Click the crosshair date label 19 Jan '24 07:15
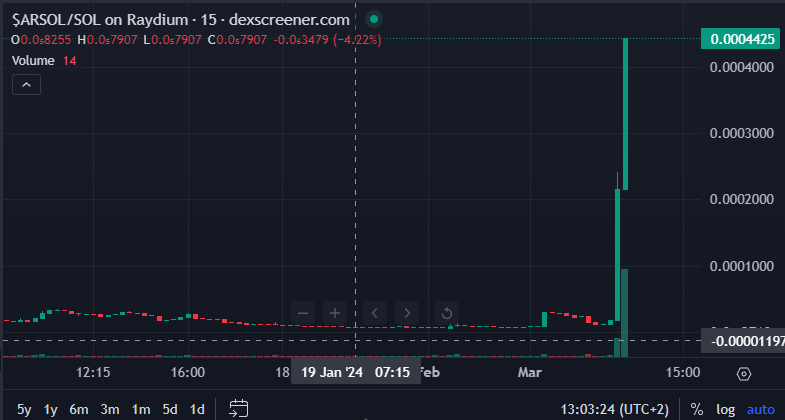 click(355, 372)
